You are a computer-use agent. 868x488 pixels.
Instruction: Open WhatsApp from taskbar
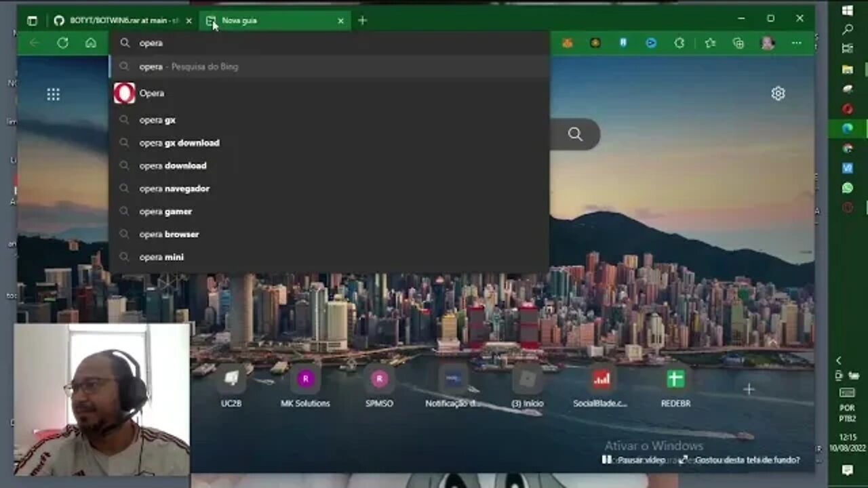coord(848,188)
